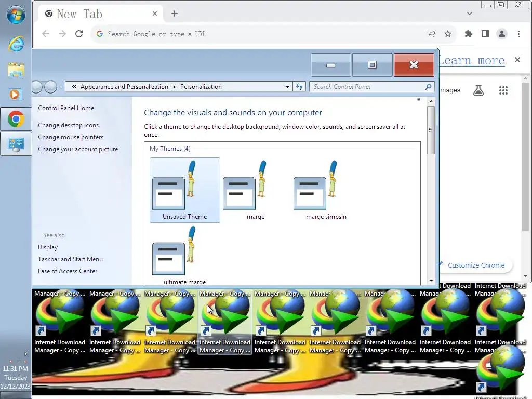Screen dimensions: 532x399
Task: Bookmark this tab with the star icon
Action: [x=448, y=34]
